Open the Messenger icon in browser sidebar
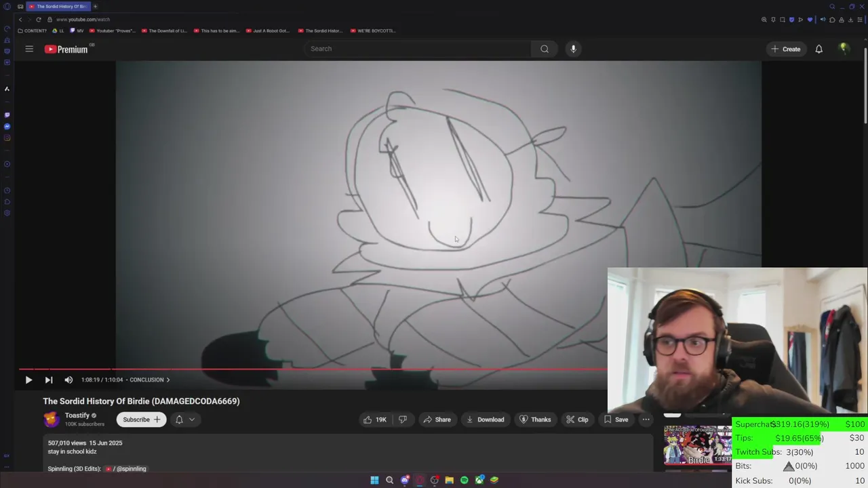This screenshot has width=868, height=488. (7, 126)
